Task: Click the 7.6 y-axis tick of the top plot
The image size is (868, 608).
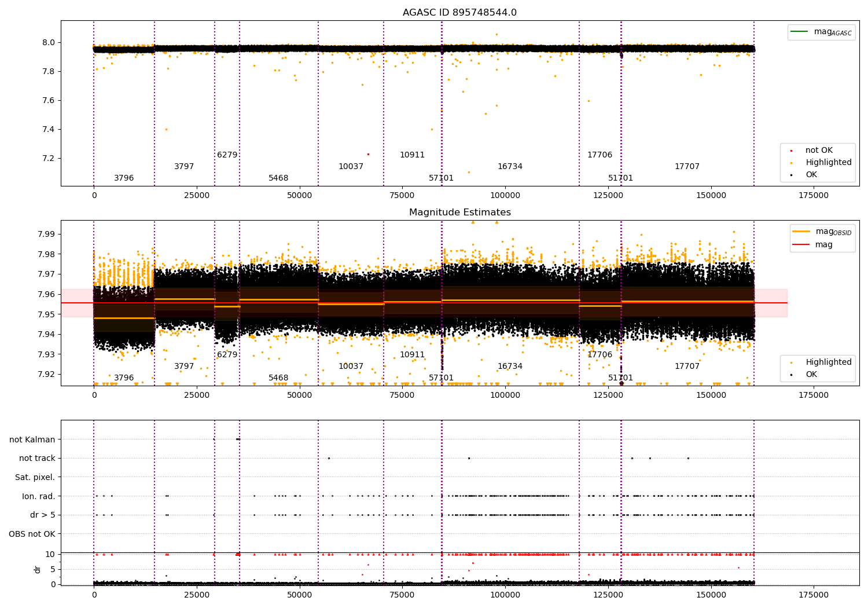Action: pyautogui.click(x=49, y=100)
